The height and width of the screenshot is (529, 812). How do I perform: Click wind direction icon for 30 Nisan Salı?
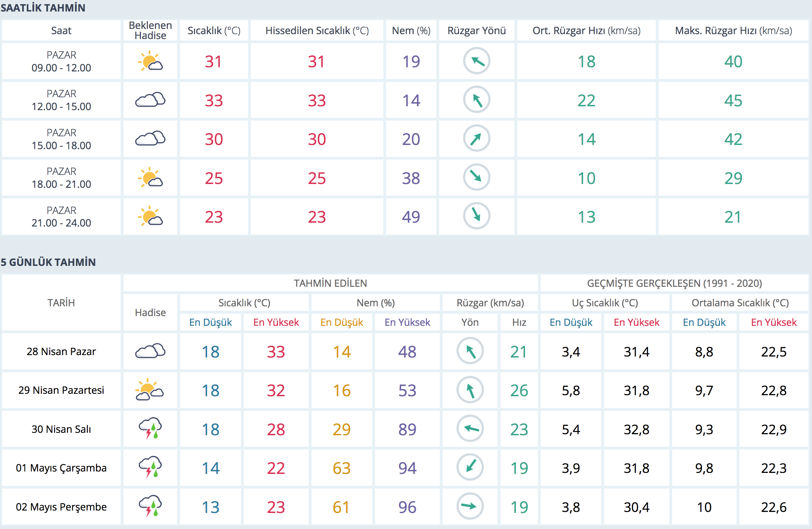tap(470, 428)
